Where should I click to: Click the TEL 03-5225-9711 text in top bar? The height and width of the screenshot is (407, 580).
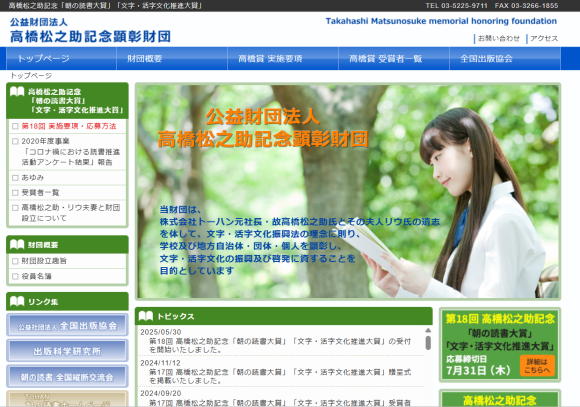(x=456, y=6)
